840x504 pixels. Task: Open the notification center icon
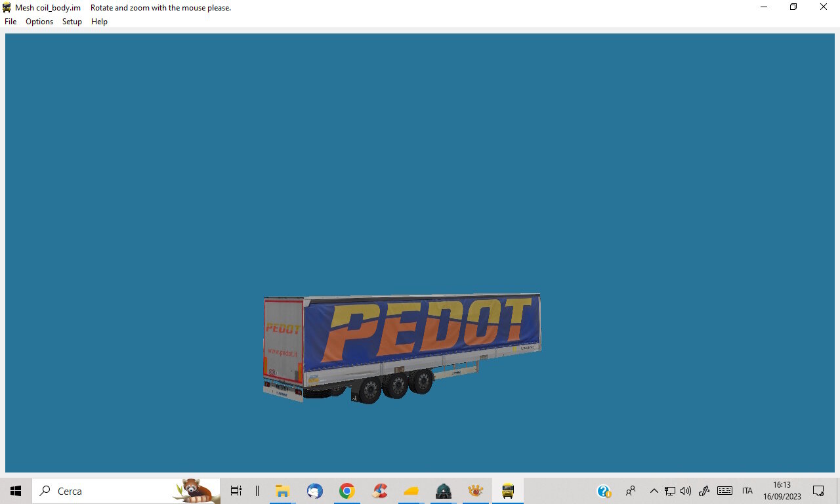(x=818, y=491)
